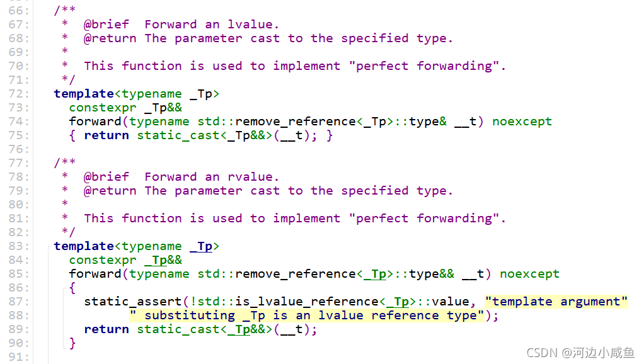
Task: Click line number 74 in the gutter
Action: coord(18,122)
